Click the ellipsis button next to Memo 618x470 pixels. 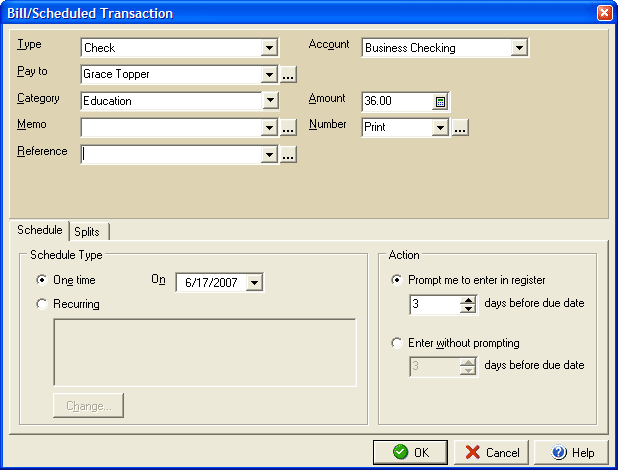coord(288,127)
